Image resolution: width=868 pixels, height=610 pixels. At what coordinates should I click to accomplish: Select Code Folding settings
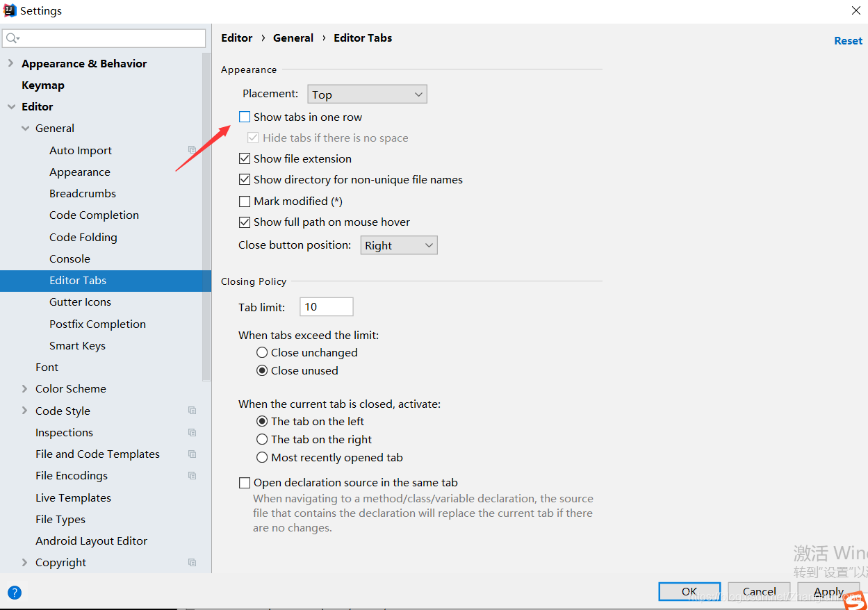click(x=83, y=237)
